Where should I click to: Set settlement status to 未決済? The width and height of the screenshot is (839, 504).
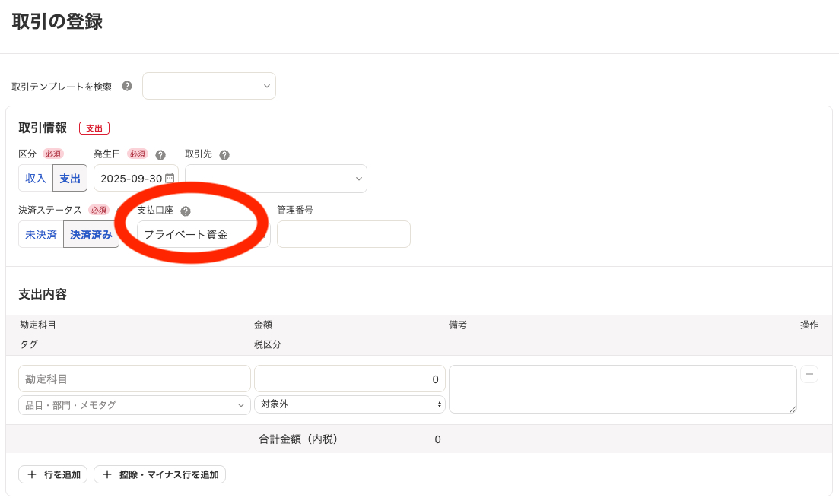40,235
